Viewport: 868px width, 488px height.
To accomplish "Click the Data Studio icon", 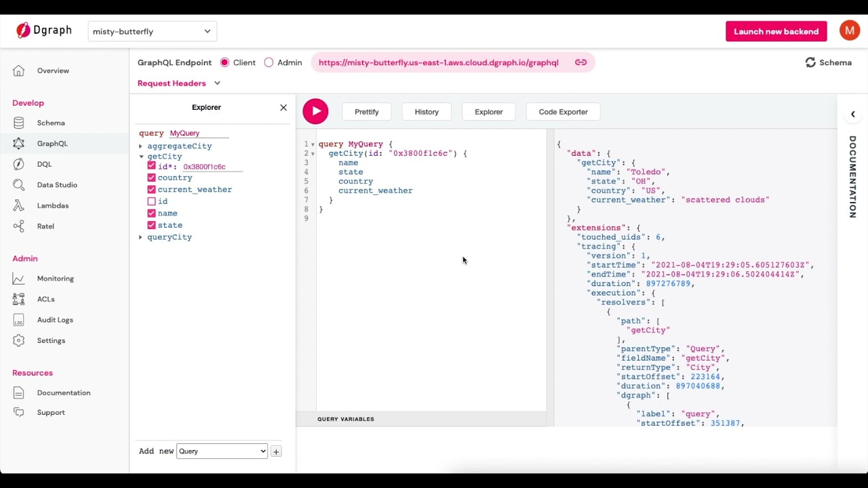I will [x=18, y=185].
